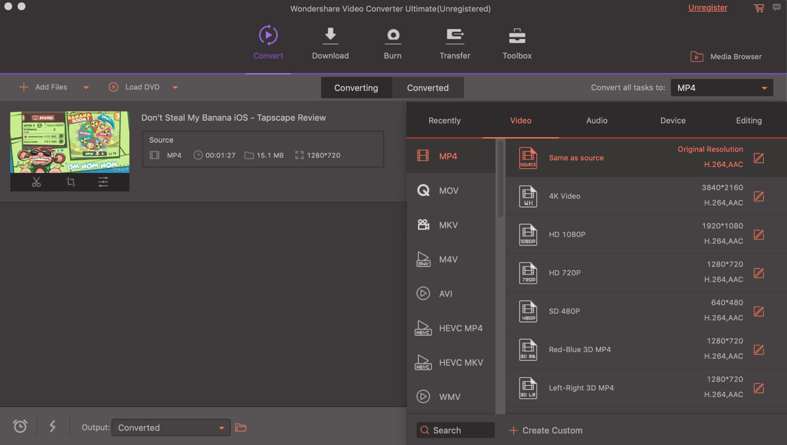Click the video title text
The width and height of the screenshot is (787, 445).
point(233,117)
